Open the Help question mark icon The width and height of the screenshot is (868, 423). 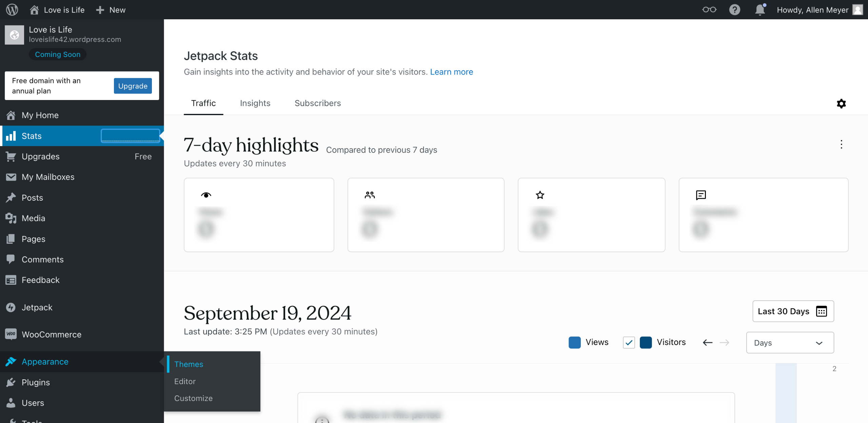pos(734,9)
